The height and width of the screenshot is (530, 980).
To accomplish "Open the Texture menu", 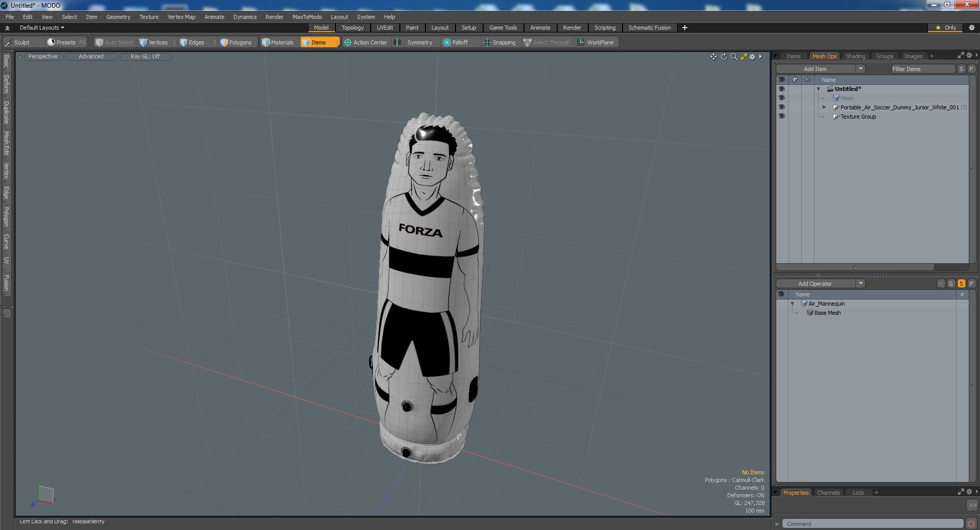I will (x=149, y=17).
